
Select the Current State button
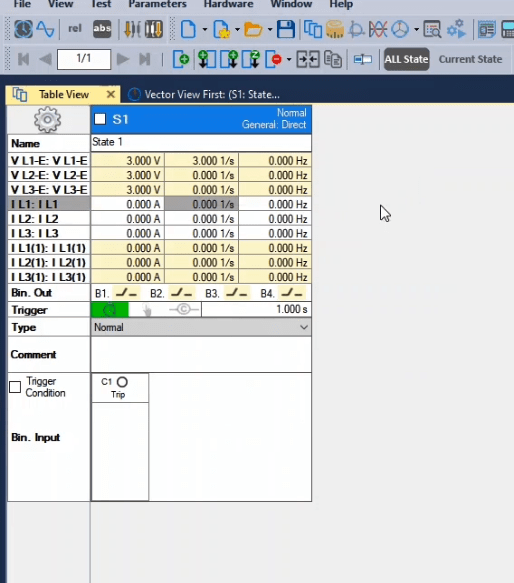point(470,59)
